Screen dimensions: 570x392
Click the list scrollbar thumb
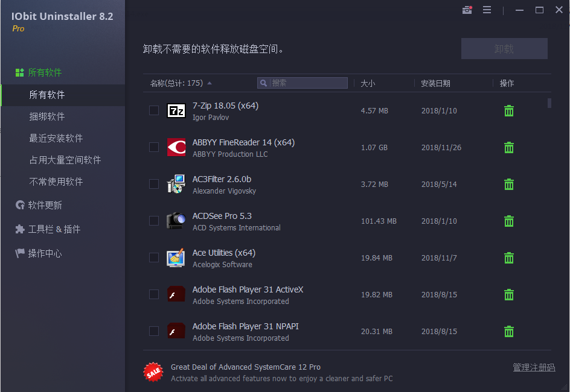549,103
